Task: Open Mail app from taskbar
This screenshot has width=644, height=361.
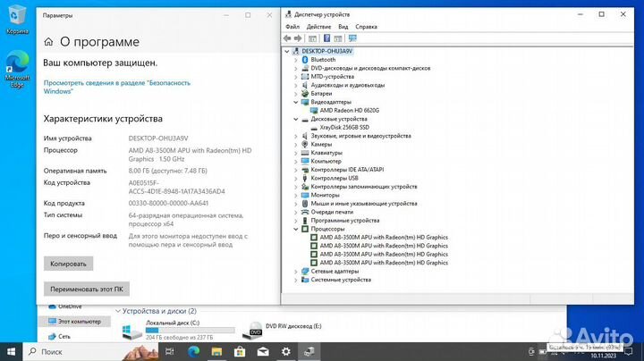Action: coord(263,351)
